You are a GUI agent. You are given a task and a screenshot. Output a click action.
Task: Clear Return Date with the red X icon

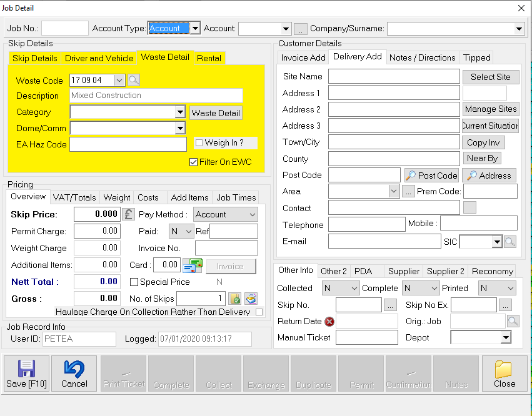click(329, 322)
